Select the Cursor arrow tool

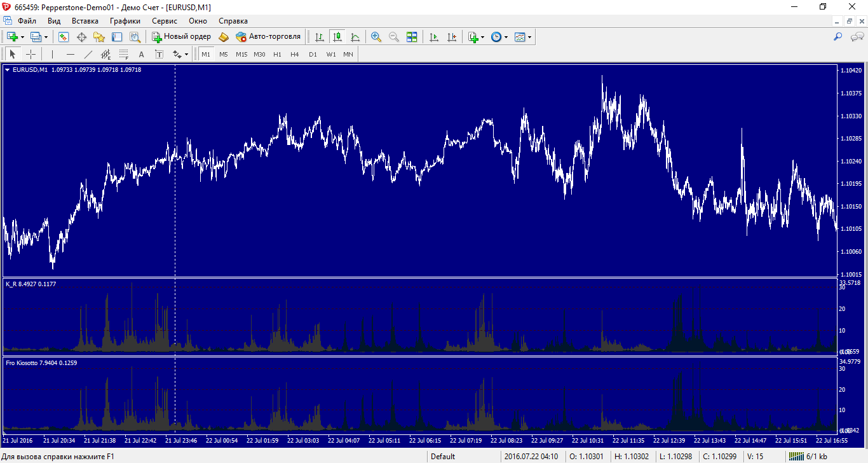(x=13, y=54)
